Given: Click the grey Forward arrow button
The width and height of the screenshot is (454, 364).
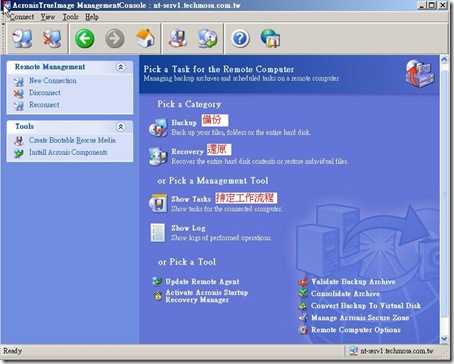Looking at the screenshot, I should (x=115, y=39).
